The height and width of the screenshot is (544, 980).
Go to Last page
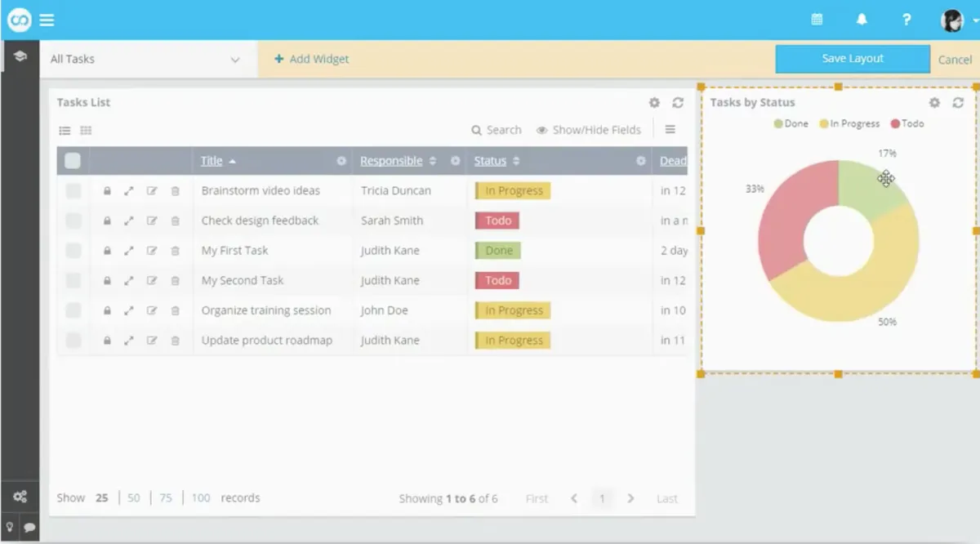(x=667, y=498)
